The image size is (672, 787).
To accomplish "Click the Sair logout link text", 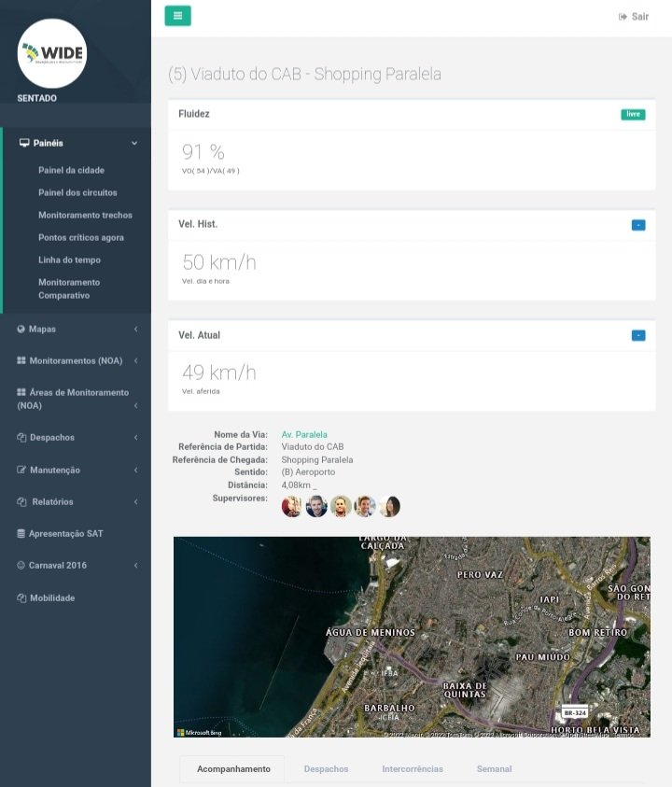I will point(640,17).
